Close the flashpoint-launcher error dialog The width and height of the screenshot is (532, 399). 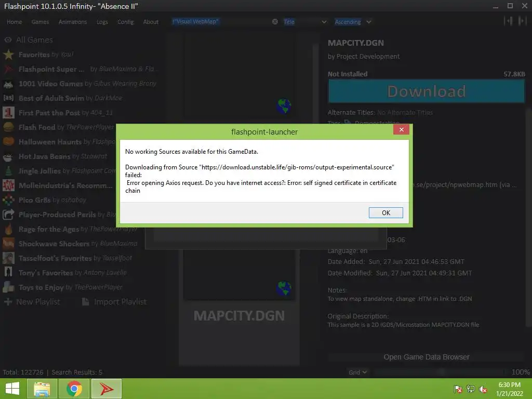point(402,129)
